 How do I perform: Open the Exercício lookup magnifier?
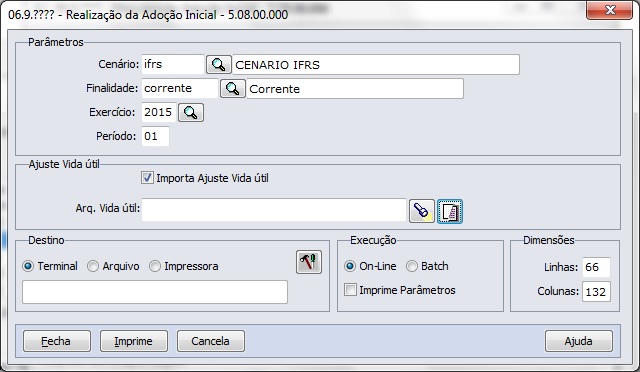coord(191,112)
